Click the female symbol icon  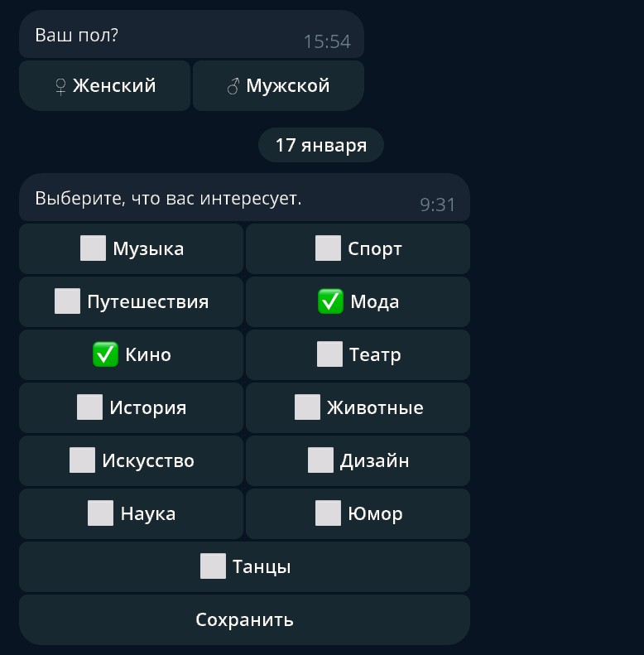60,86
